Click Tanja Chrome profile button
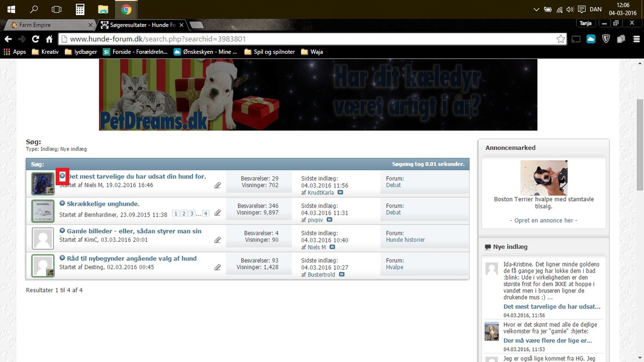 [585, 23]
